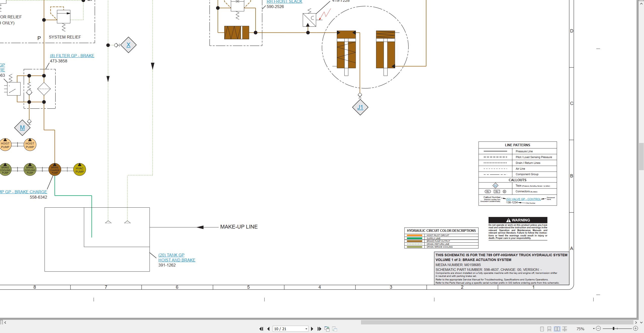644x333 pixels.
Task: Click the Taps callout legend diamond
Action: coord(495,186)
